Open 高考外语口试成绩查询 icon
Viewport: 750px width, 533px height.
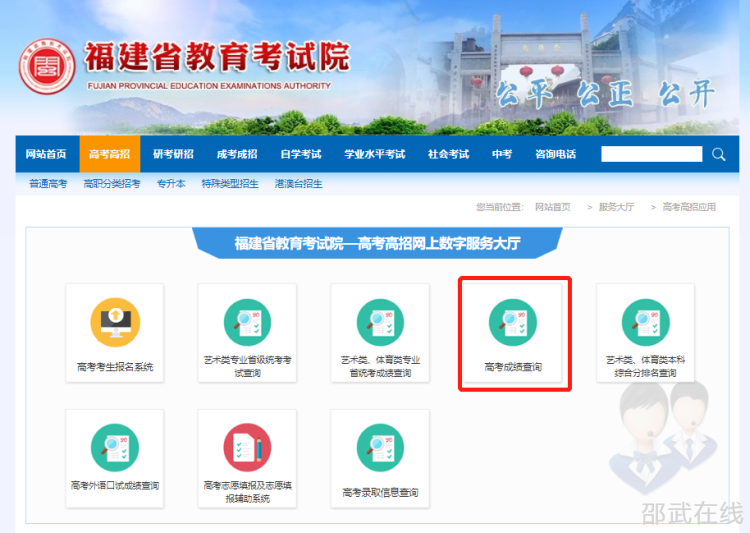pos(115,448)
